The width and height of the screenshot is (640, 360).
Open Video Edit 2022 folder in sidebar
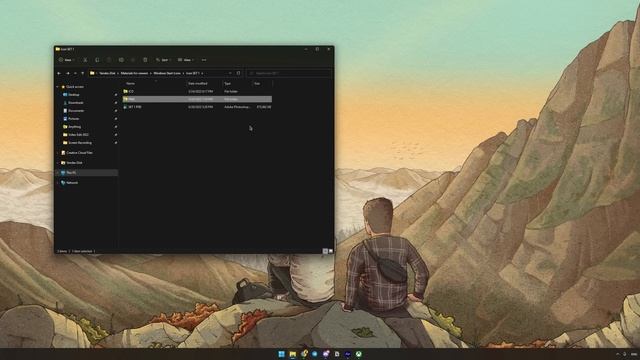[x=78, y=135]
